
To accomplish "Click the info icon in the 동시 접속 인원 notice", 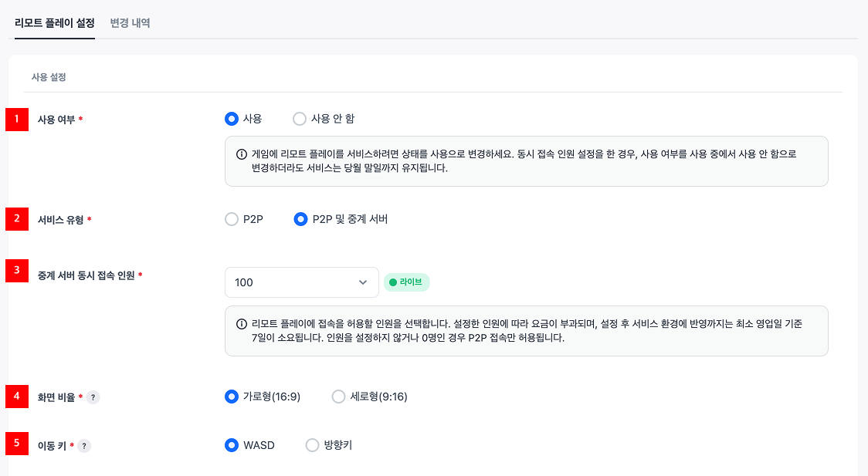I will point(242,324).
